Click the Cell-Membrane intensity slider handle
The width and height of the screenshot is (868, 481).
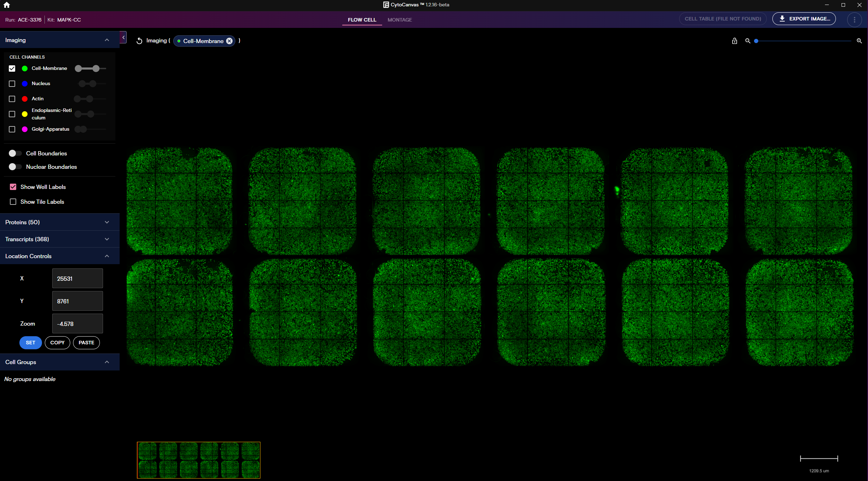tap(96, 69)
